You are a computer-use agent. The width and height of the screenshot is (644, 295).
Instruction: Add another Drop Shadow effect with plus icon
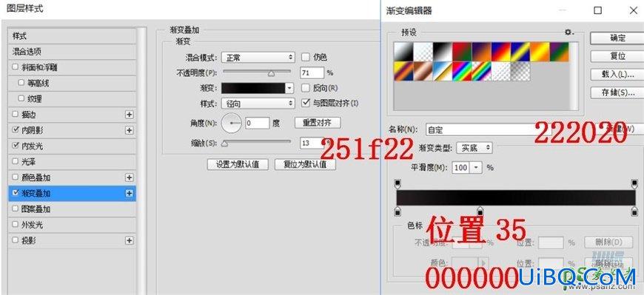130,240
